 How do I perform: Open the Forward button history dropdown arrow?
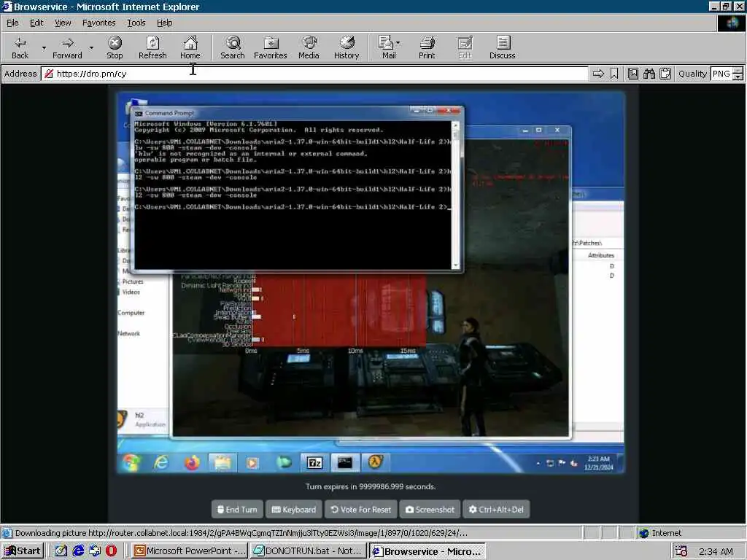pos(91,47)
